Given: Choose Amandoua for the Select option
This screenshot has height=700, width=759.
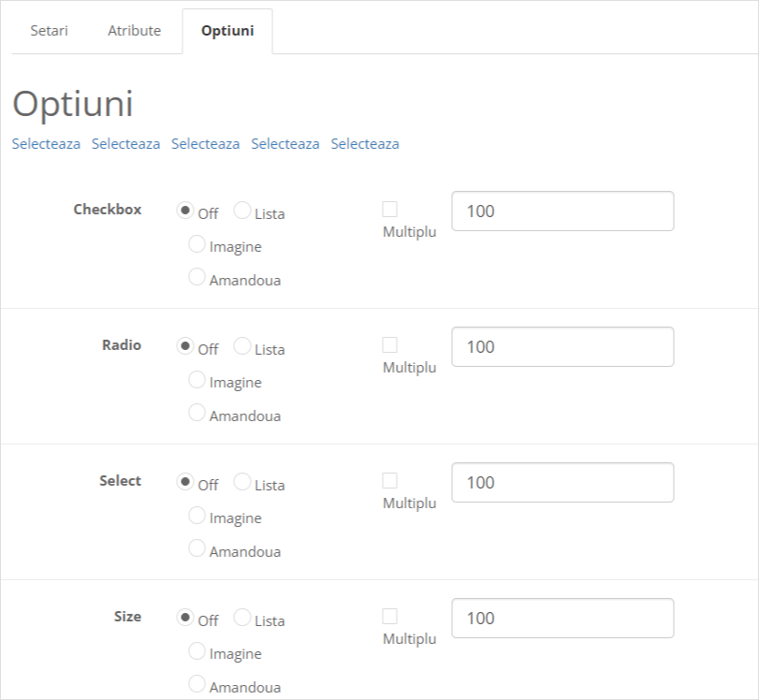Looking at the screenshot, I should [197, 548].
